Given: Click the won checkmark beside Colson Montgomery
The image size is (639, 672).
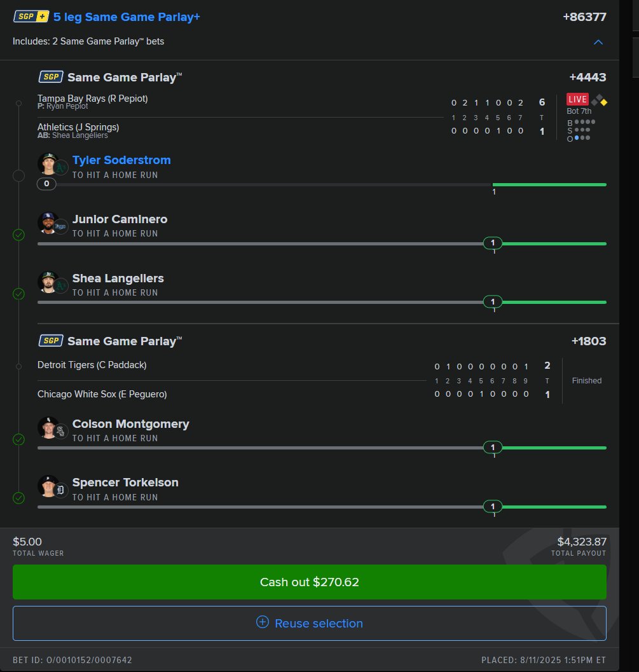Looking at the screenshot, I should click(x=18, y=439).
